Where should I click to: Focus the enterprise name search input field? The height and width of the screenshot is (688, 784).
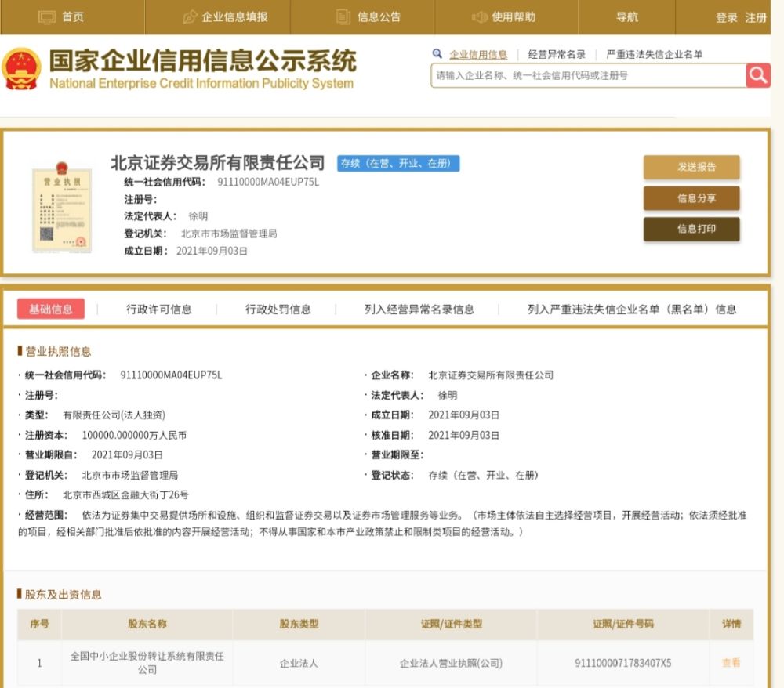pyautogui.click(x=588, y=75)
